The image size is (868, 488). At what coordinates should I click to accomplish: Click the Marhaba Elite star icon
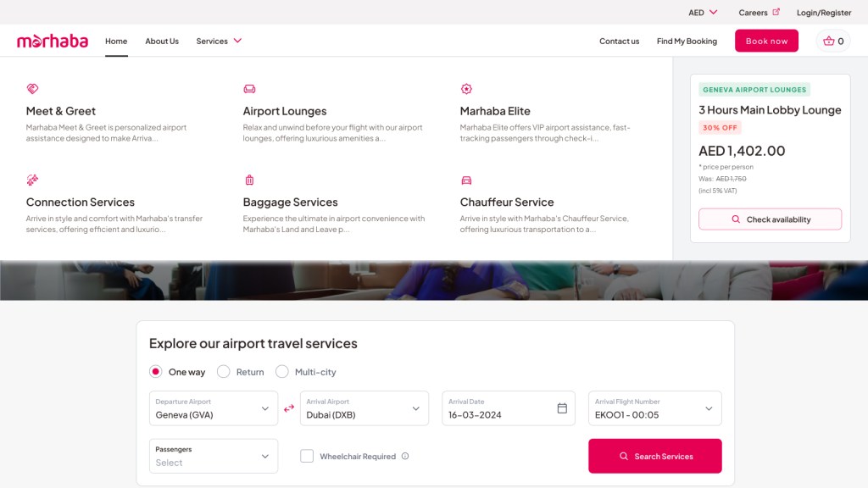click(x=466, y=89)
